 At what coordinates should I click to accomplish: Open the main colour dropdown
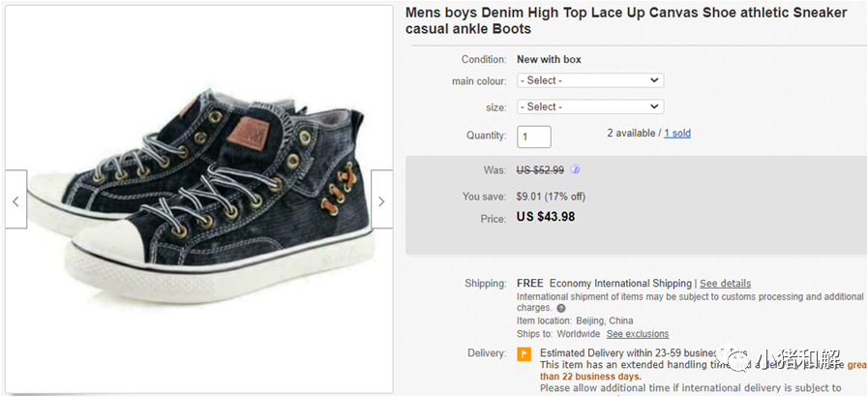pos(589,80)
